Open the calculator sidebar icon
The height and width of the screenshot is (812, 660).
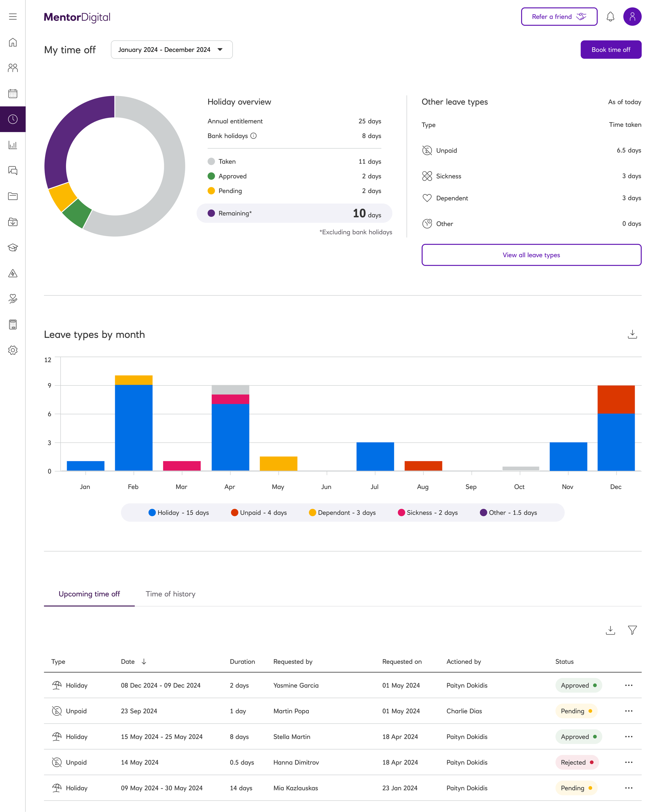tap(13, 325)
